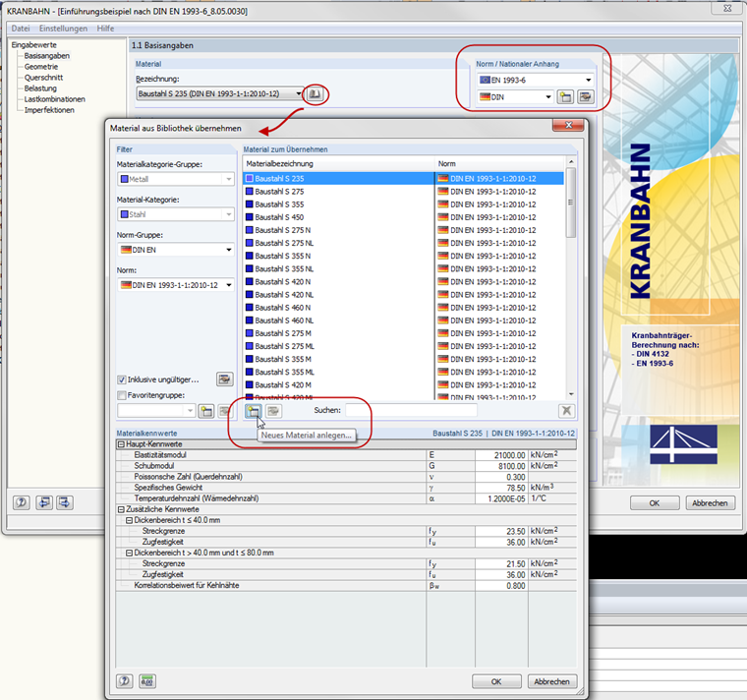Click delete X icon right of search field
Screen dimensions: 747x700
coord(566,411)
